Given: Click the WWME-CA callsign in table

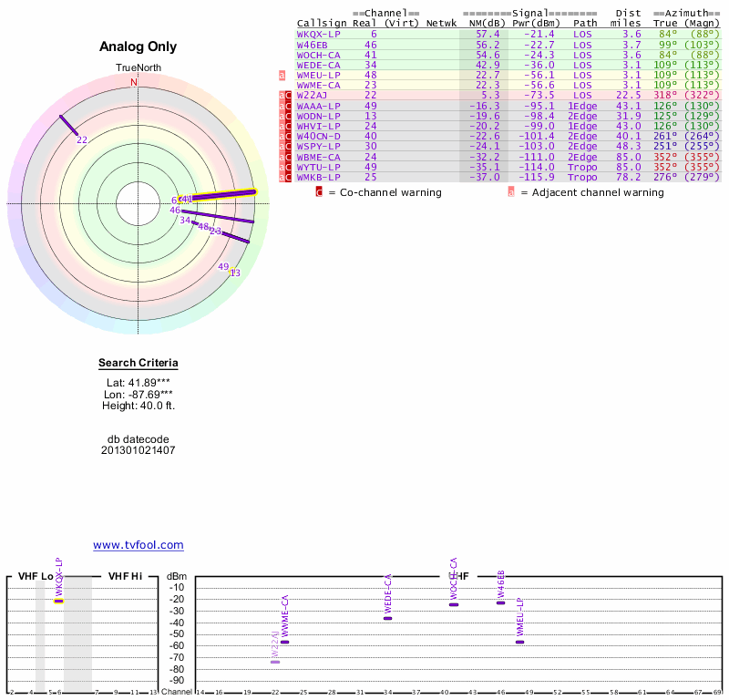Looking at the screenshot, I should click(318, 85).
